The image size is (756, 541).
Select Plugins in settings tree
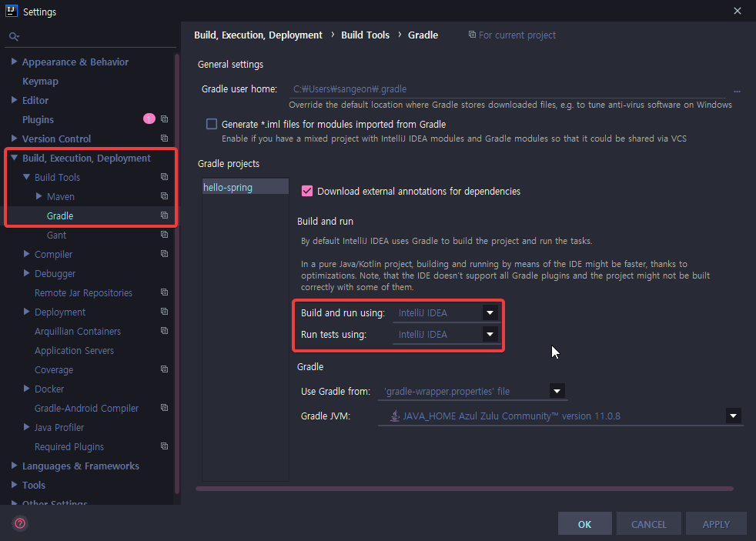tap(38, 119)
